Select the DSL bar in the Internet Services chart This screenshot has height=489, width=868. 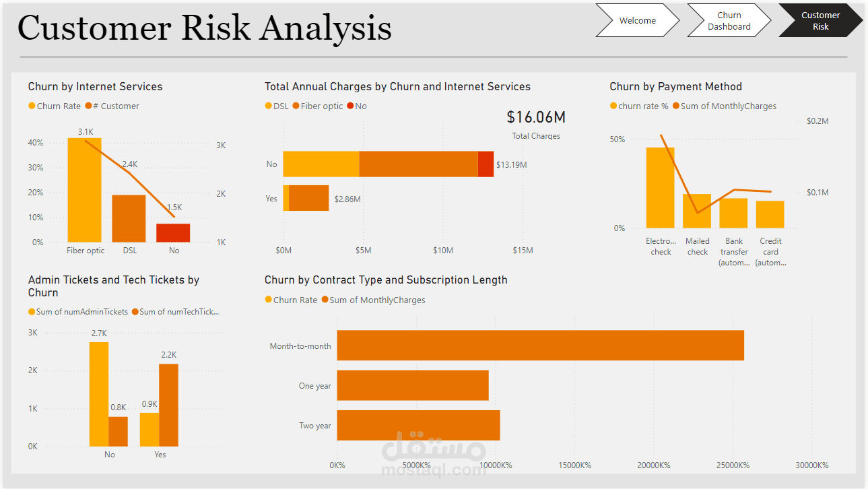tap(129, 218)
